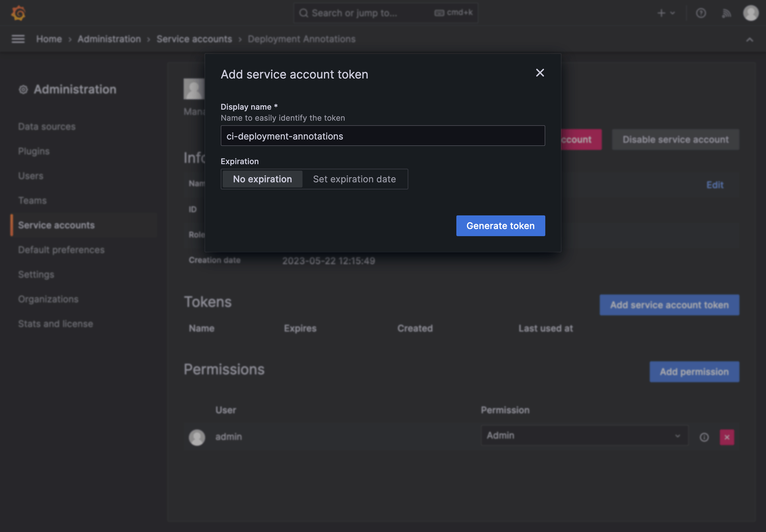Screen dimensions: 766x532
Task: Select the No expiration option
Action: coord(263,179)
